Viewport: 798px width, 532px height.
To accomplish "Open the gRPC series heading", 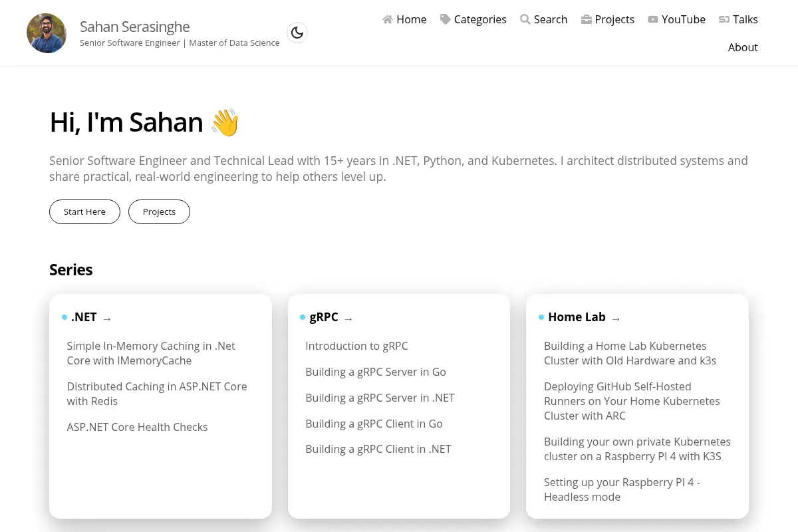I will pyautogui.click(x=324, y=317).
